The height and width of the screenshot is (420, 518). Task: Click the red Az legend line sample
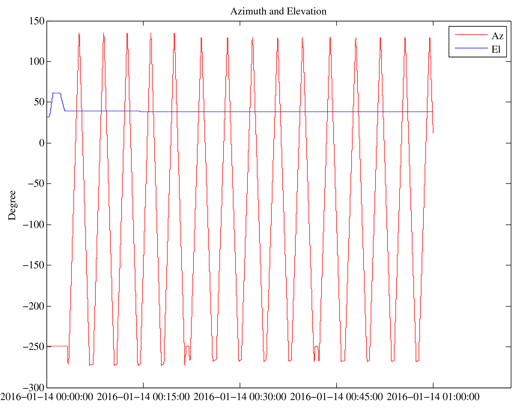tap(471, 35)
